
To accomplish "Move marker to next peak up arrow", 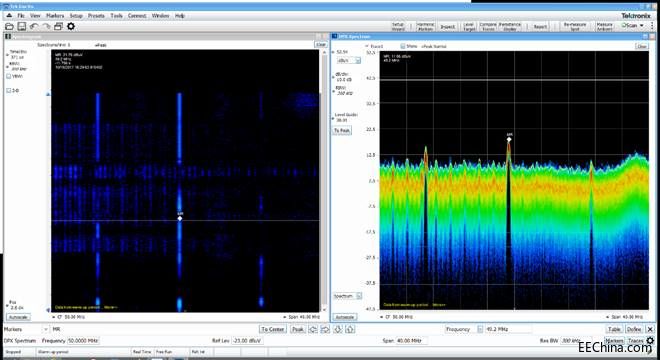I will click(350, 329).
